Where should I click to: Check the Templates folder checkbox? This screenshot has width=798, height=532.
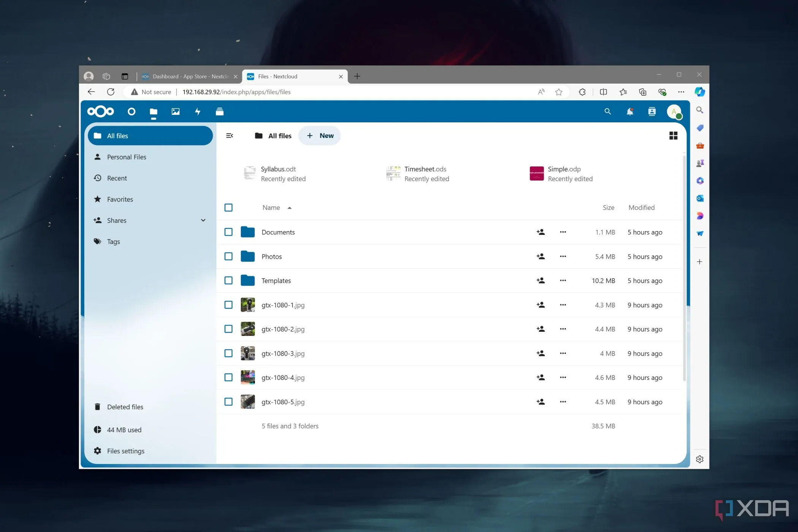pyautogui.click(x=228, y=280)
